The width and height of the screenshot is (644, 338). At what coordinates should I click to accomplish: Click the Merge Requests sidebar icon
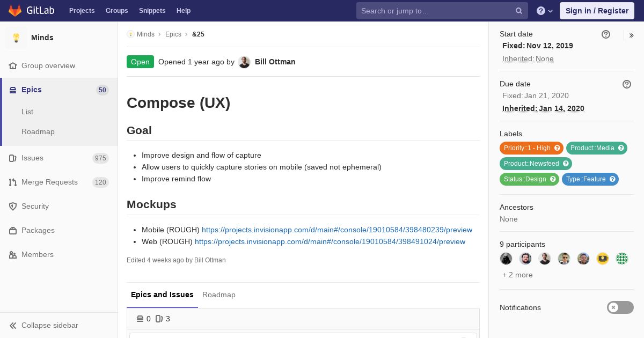13,182
